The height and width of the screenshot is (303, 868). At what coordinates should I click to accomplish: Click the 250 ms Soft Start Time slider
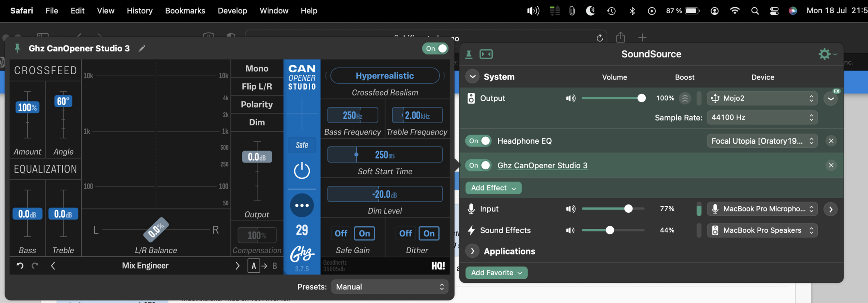[385, 155]
